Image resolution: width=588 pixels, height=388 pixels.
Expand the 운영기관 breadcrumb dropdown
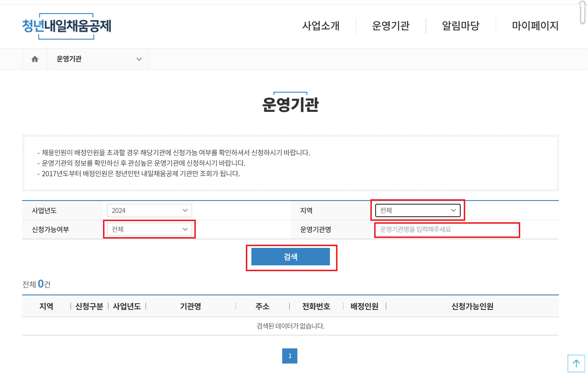[98, 59]
